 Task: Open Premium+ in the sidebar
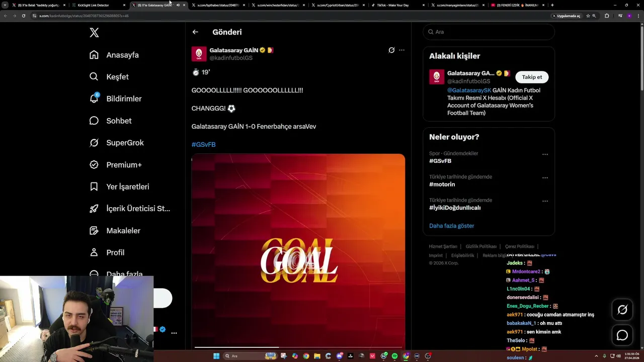pyautogui.click(x=116, y=164)
